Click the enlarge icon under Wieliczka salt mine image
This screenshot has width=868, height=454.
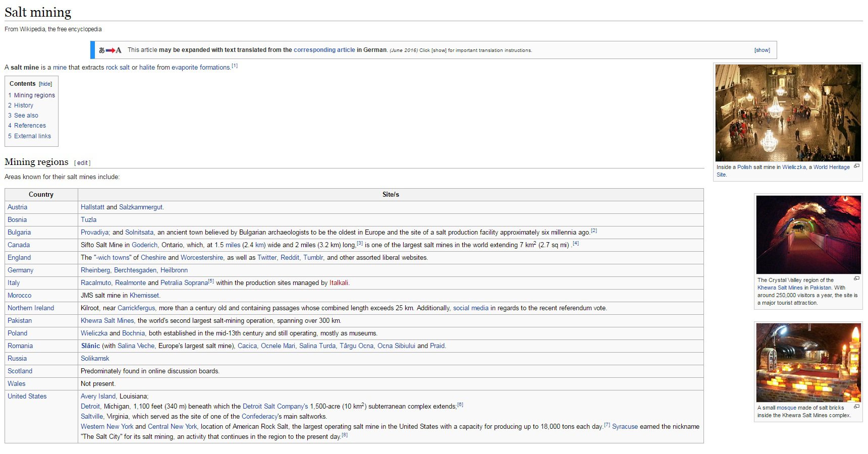(856, 166)
